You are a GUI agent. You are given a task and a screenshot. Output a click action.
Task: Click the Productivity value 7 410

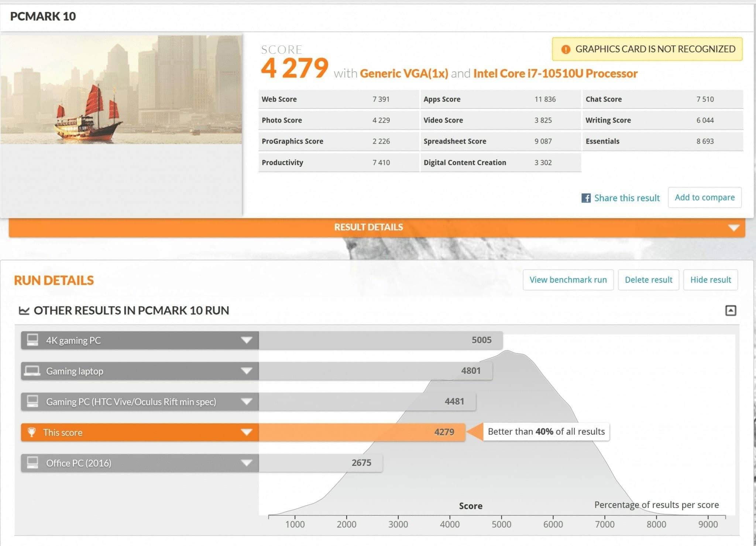pyautogui.click(x=381, y=163)
